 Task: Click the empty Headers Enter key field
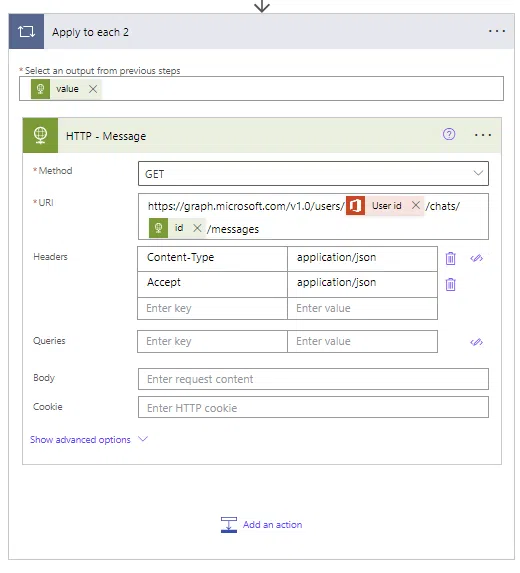pos(212,308)
